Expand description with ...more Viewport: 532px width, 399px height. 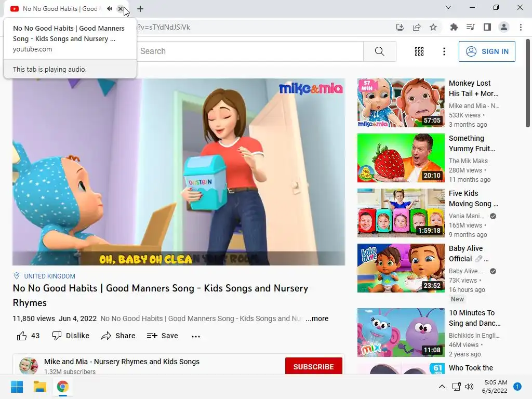point(317,318)
